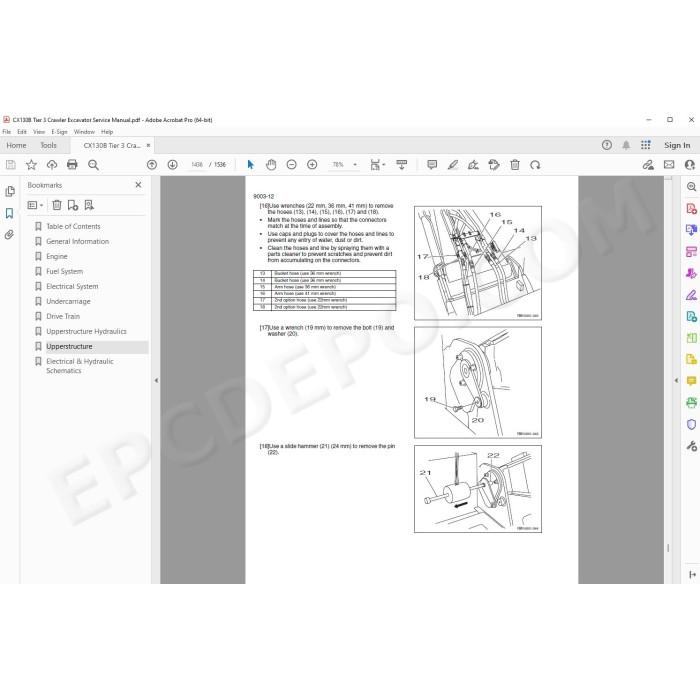Open bookmark options dropdown
The height and width of the screenshot is (700, 700).
[35, 205]
